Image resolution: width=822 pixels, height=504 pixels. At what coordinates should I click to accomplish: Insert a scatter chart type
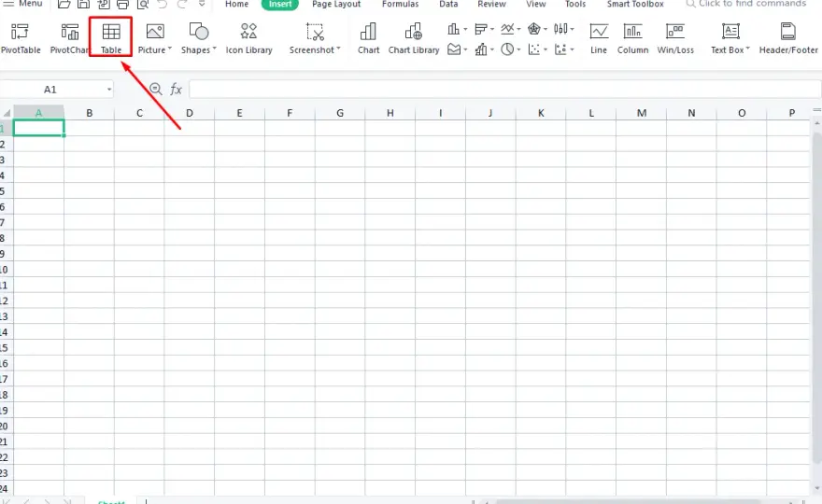pyautogui.click(x=533, y=49)
